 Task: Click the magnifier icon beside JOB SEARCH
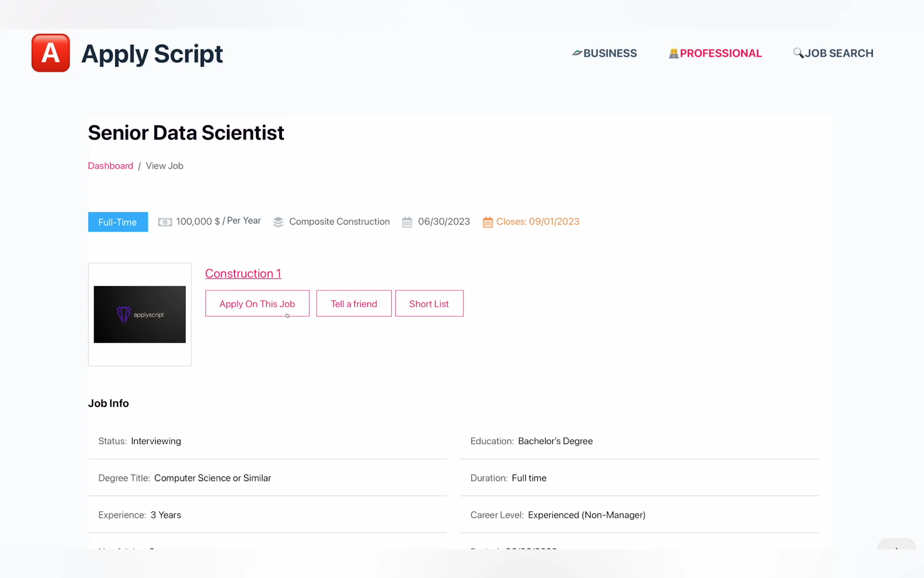coord(798,53)
